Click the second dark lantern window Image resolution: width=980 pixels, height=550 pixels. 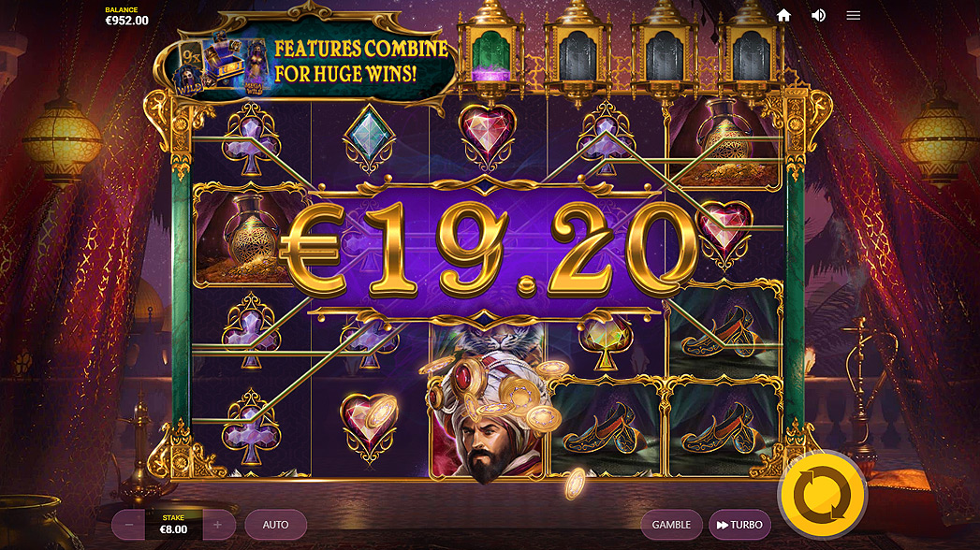tap(664, 56)
